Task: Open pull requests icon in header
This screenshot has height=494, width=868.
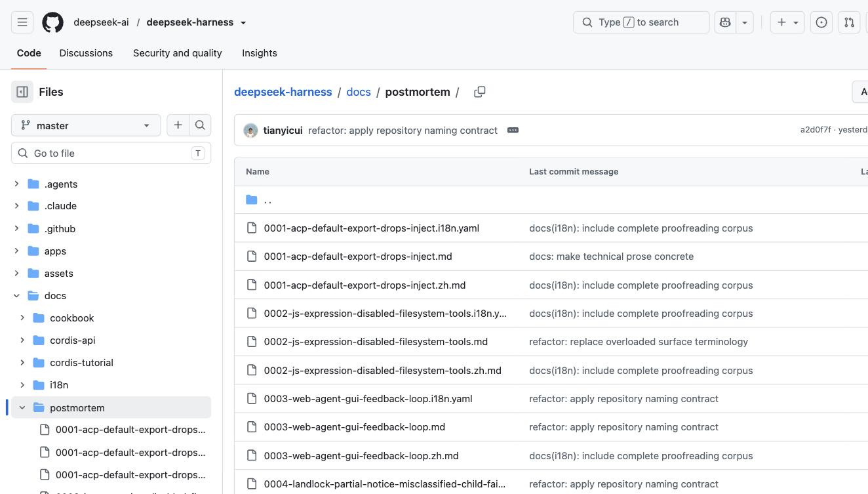Action: pos(850,22)
